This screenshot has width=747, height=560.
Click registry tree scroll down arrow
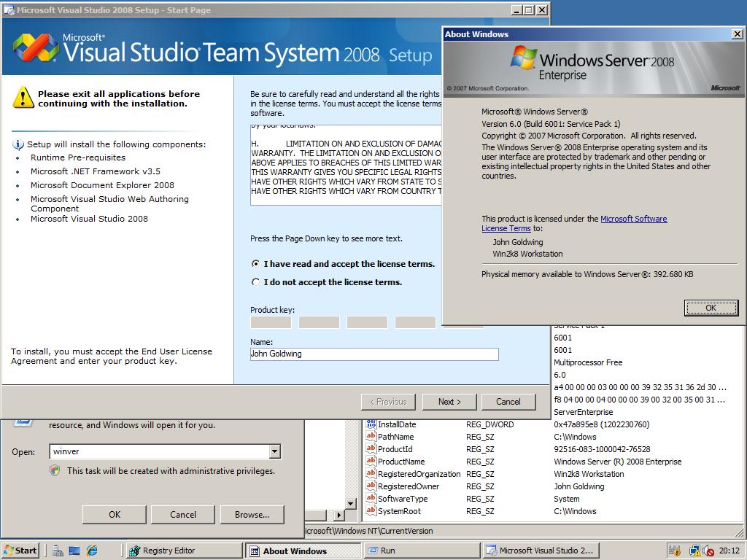coord(351,503)
